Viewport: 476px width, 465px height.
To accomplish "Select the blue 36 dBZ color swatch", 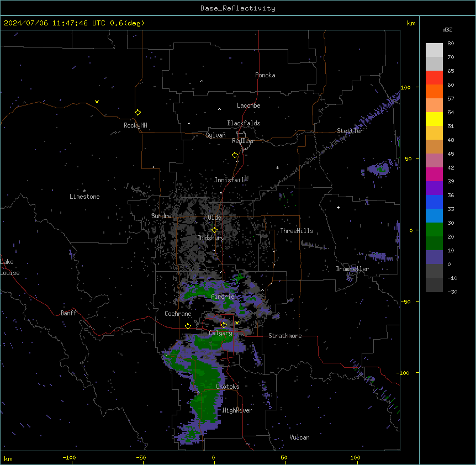I will coord(434,202).
